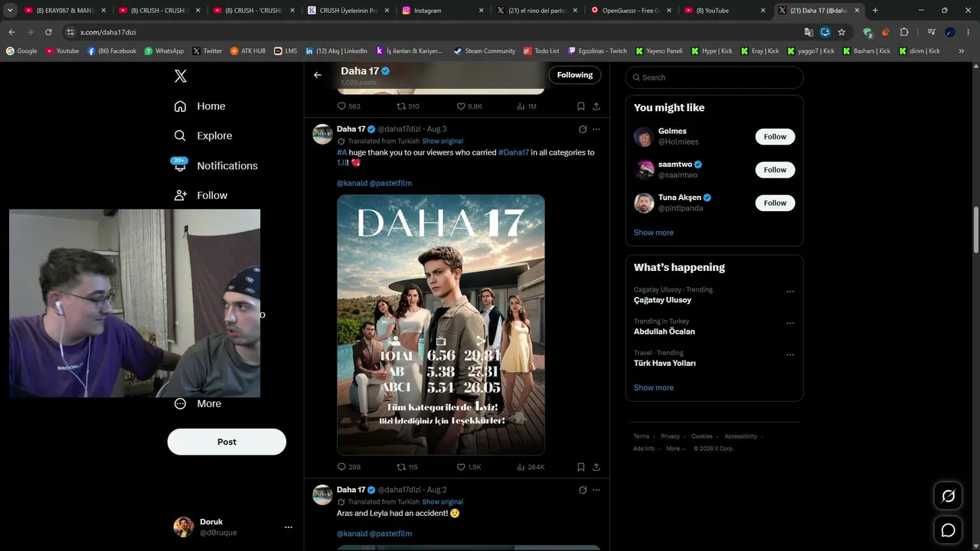
Task: Show more in What's happening
Action: coord(654,388)
